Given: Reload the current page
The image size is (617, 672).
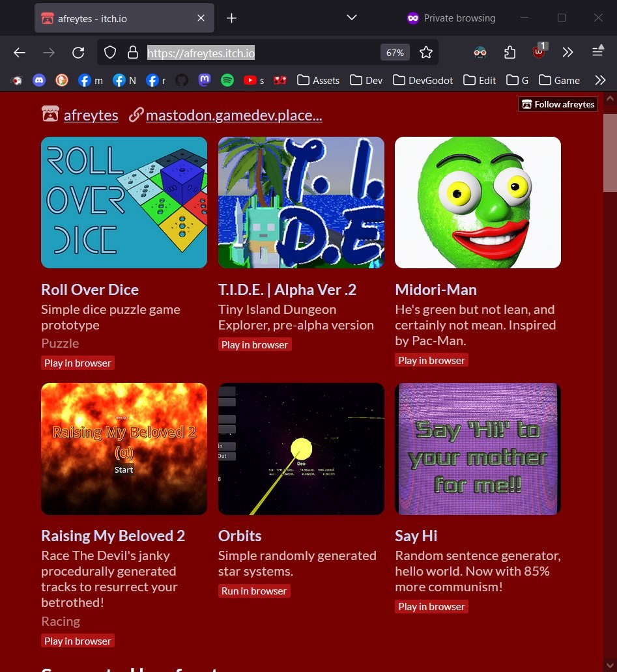Looking at the screenshot, I should pyautogui.click(x=78, y=53).
